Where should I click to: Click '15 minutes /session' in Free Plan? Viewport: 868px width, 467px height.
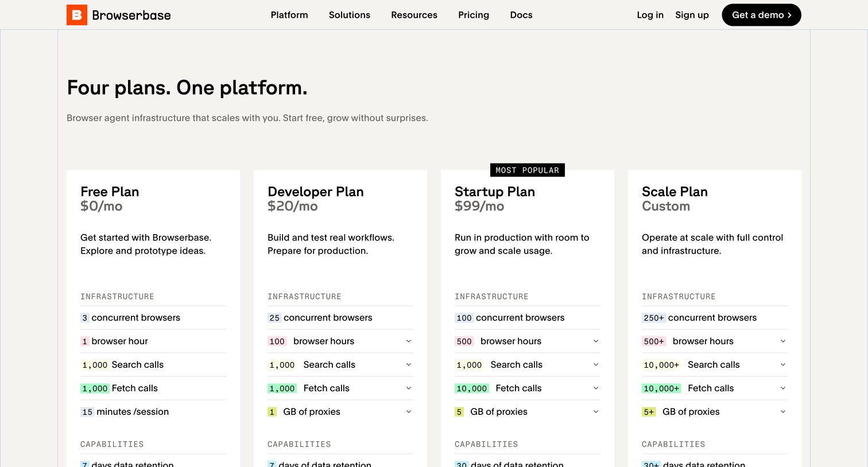point(125,412)
